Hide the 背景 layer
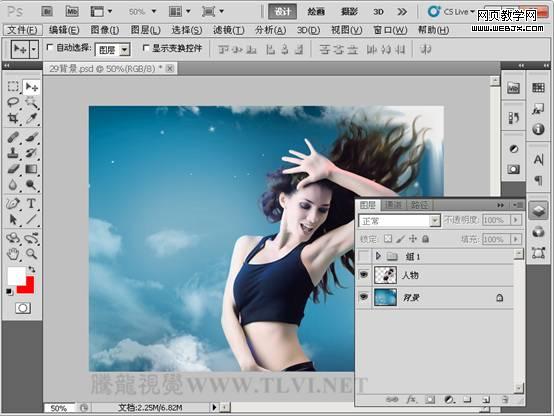Screen dimensions: 554x416 (x=364, y=297)
